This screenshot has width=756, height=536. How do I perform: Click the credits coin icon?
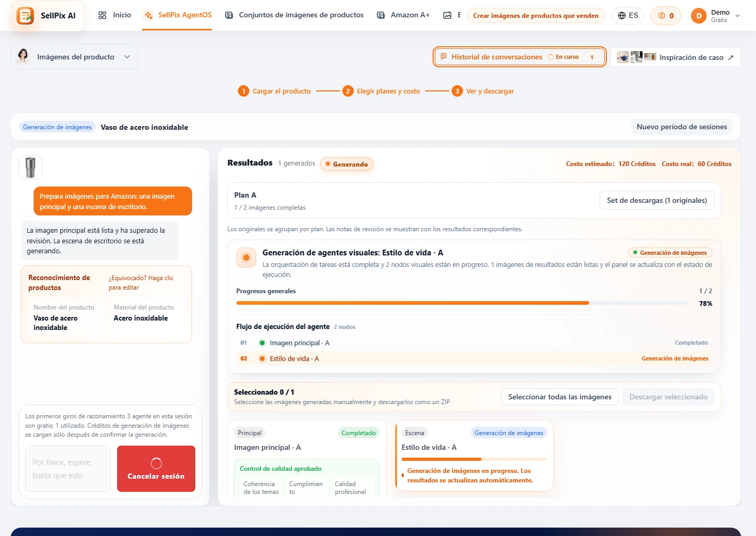coord(661,16)
